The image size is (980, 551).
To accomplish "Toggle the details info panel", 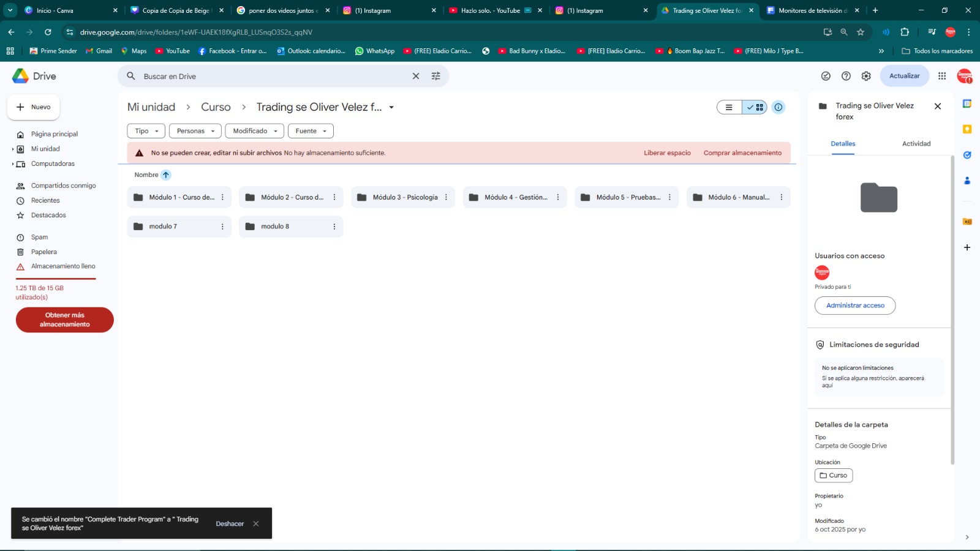I will click(x=778, y=107).
